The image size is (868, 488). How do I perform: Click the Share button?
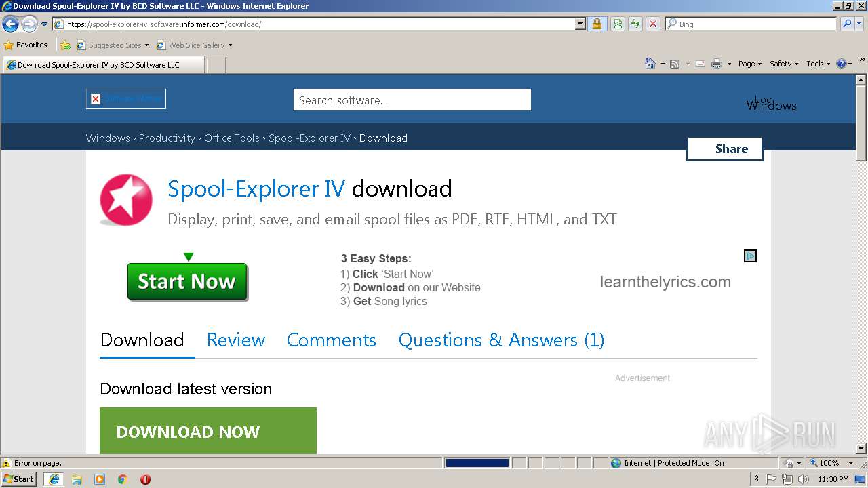[x=725, y=149]
